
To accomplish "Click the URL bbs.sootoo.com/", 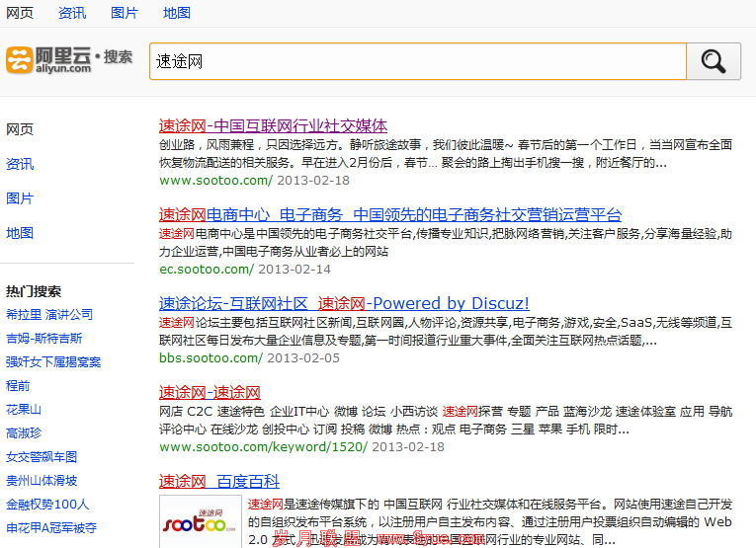I will click(x=210, y=357).
